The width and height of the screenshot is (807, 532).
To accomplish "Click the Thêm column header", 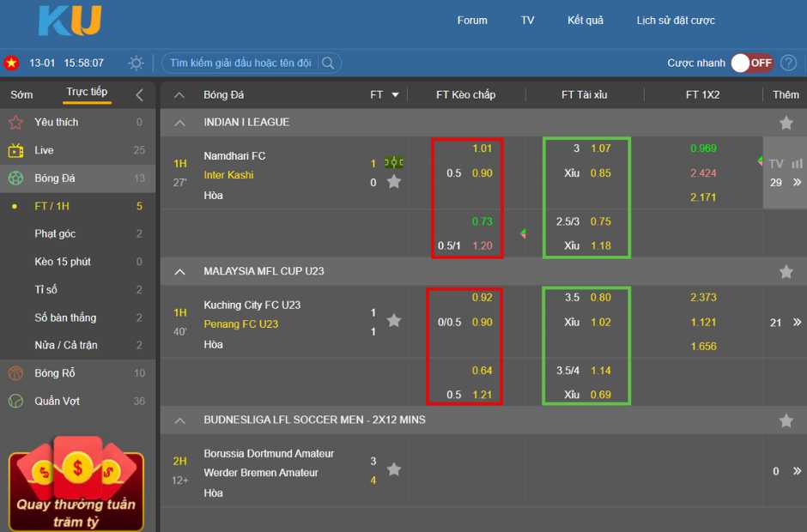I will coord(786,94).
